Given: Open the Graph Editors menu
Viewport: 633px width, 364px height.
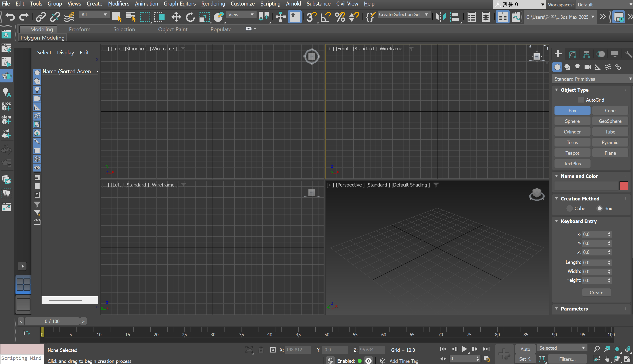Looking at the screenshot, I should click(x=180, y=4).
